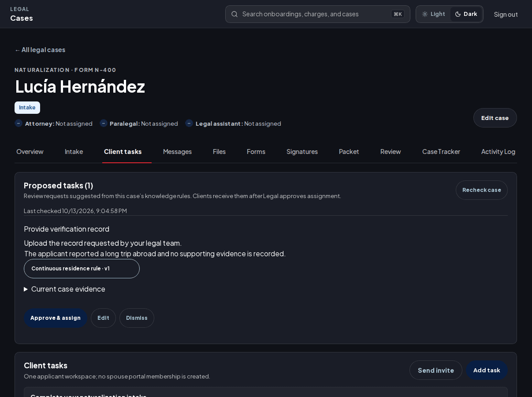This screenshot has width=532, height=397.
Task: Go to the Files tab
Action: click(x=219, y=152)
